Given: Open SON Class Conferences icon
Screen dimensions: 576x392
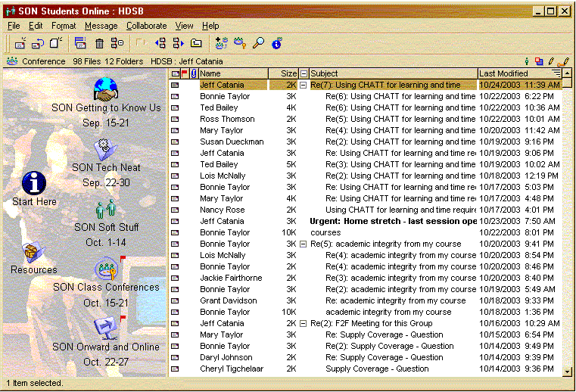Looking at the screenshot, I should (x=106, y=270).
